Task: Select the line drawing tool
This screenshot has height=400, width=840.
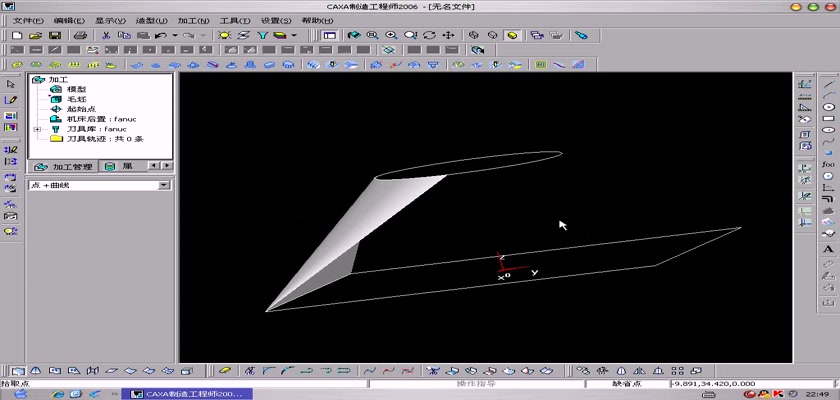Action: point(828,84)
